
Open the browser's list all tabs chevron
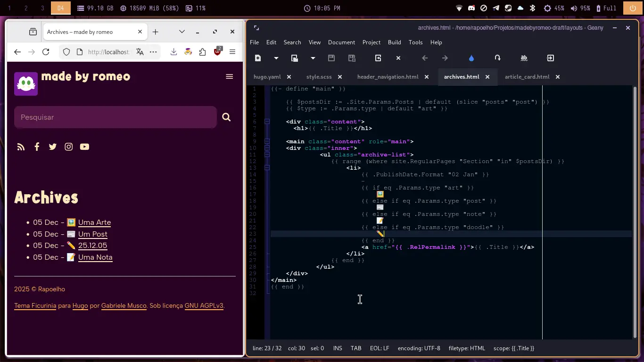click(182, 32)
